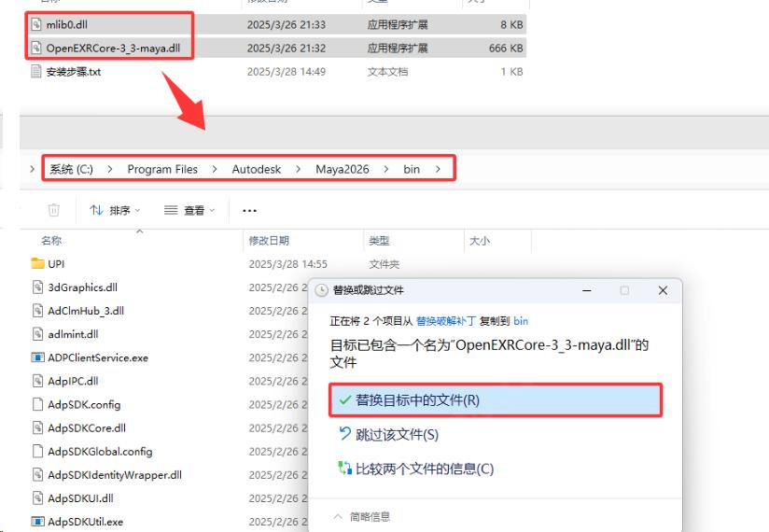Click the AdClmHub_3.dll file icon
Viewport: 769px width, 532px height.
tap(37, 311)
